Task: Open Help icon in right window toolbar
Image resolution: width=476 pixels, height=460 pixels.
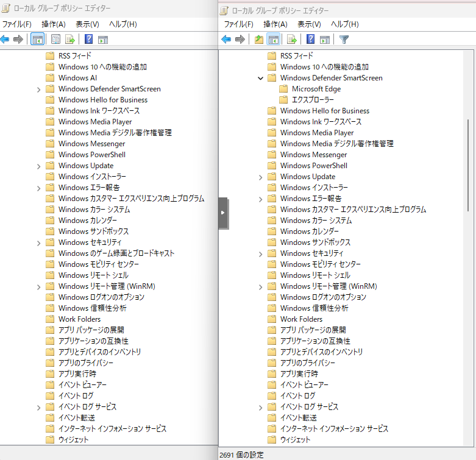Action: (310, 39)
